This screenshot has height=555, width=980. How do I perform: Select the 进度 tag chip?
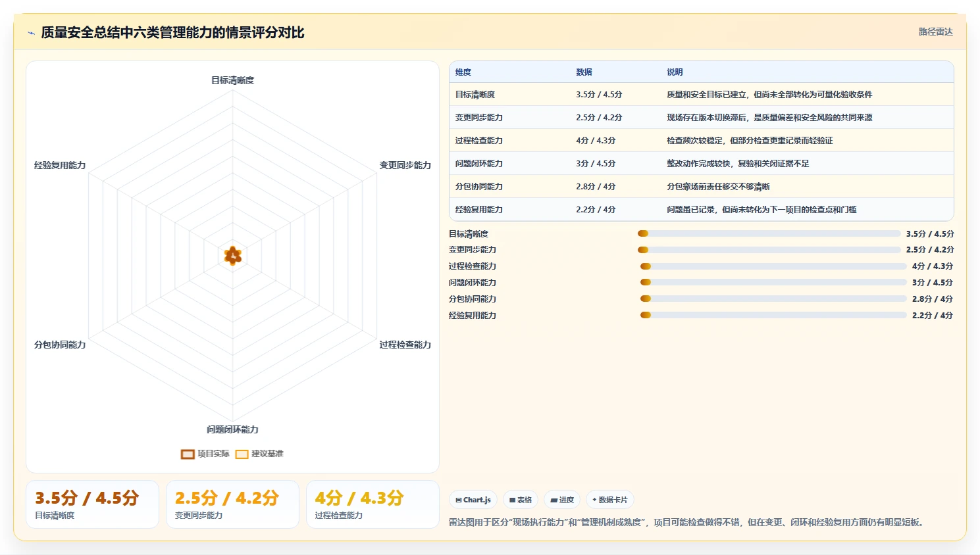[x=562, y=500]
